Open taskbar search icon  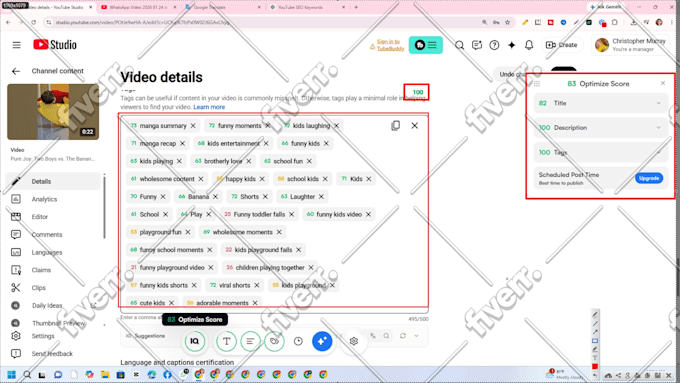click(x=27, y=375)
